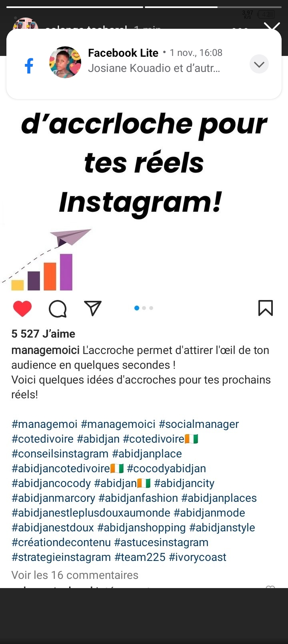Open Voir les 16 commentaires
Image resolution: width=288 pixels, height=644 pixels.
pyautogui.click(x=75, y=575)
